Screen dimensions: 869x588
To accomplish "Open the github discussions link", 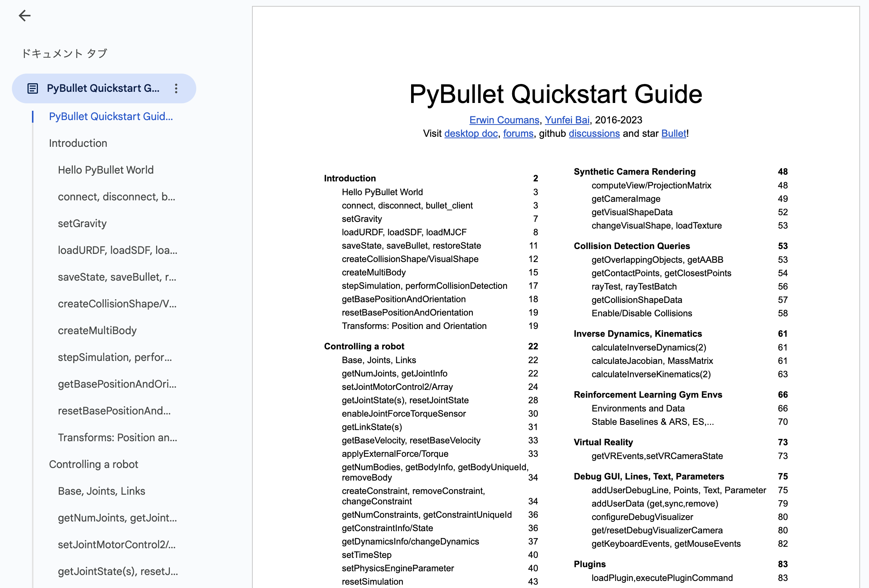I will tap(594, 133).
